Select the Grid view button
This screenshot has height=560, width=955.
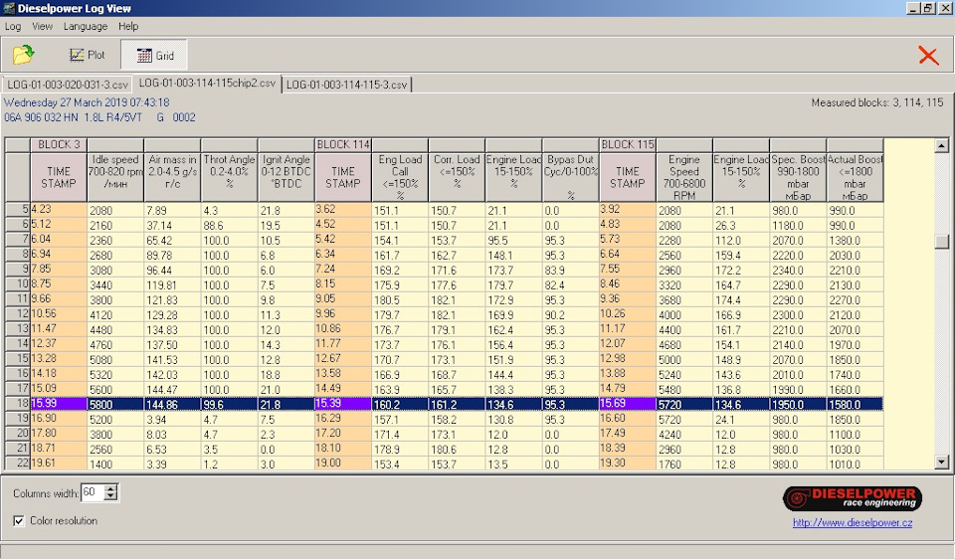(x=155, y=56)
